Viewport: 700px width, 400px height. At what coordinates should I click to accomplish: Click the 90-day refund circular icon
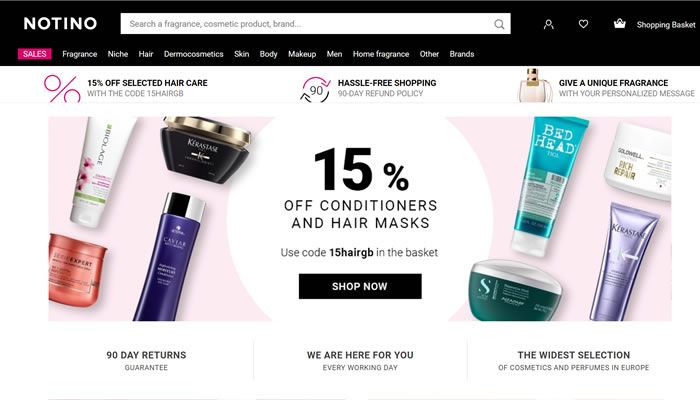315,89
